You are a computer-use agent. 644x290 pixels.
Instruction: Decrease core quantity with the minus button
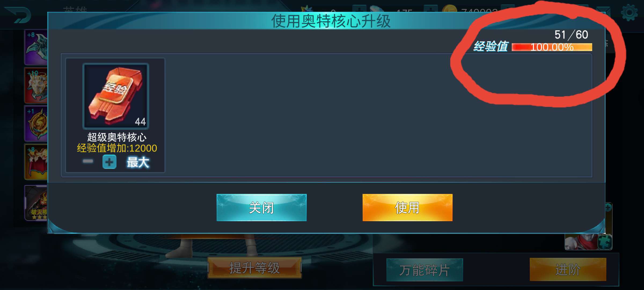tap(88, 161)
